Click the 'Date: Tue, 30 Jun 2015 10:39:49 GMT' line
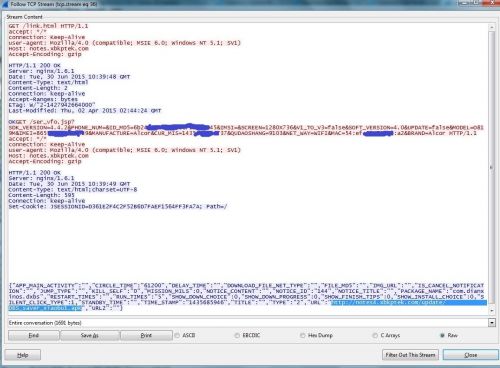 [69, 184]
